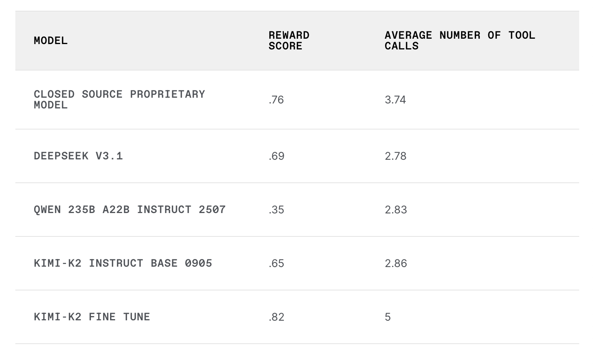Click the 2.83 tool calls value
The image size is (593, 364).
point(396,210)
